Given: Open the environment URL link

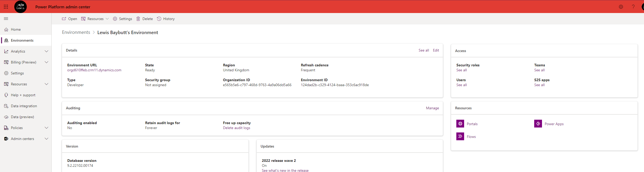Looking at the screenshot, I should (94, 70).
